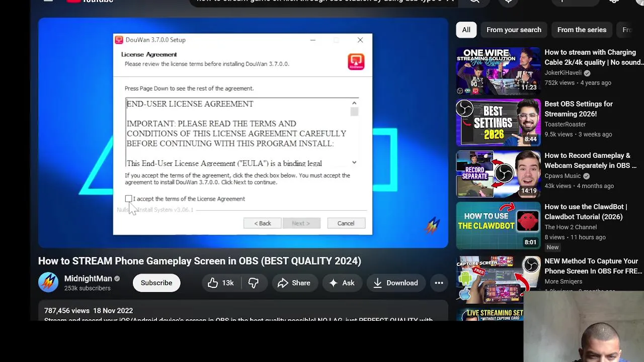The image size is (644, 362).
Task: Open 'Best OBS Settings for Streaming 2026!' title
Action: (x=579, y=109)
